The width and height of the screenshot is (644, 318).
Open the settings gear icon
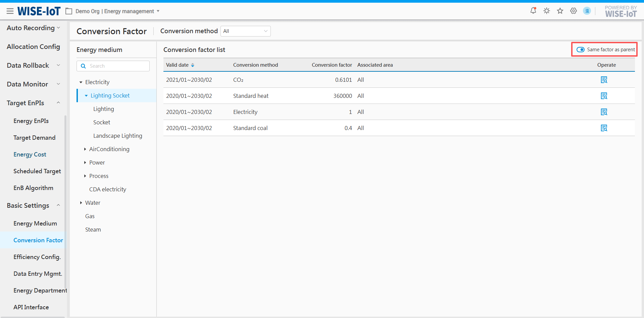pos(574,11)
